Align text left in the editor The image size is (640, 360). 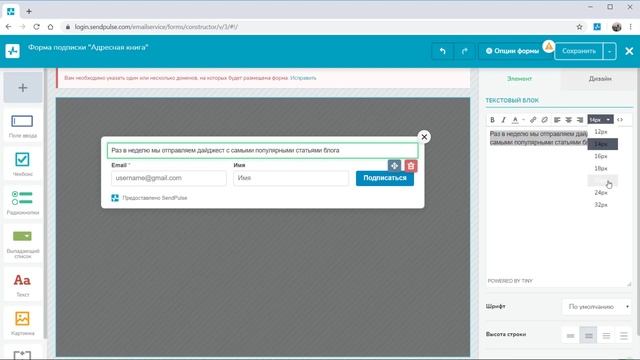click(557, 120)
